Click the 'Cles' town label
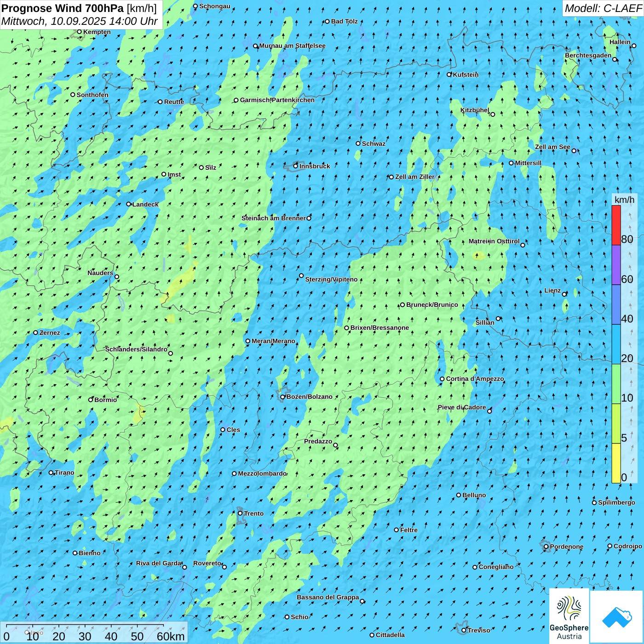Screen dimensions: 644x644 (233, 430)
